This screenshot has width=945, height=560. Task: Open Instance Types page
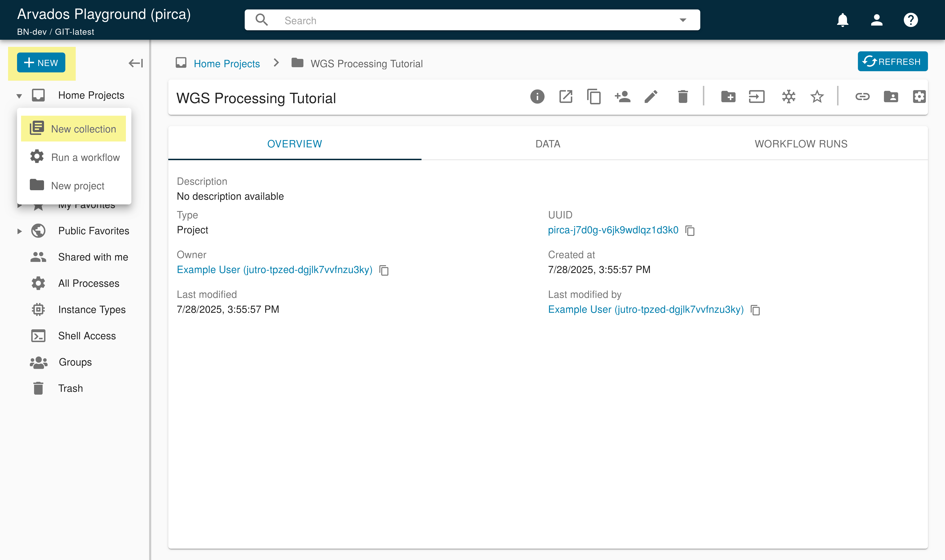(92, 309)
